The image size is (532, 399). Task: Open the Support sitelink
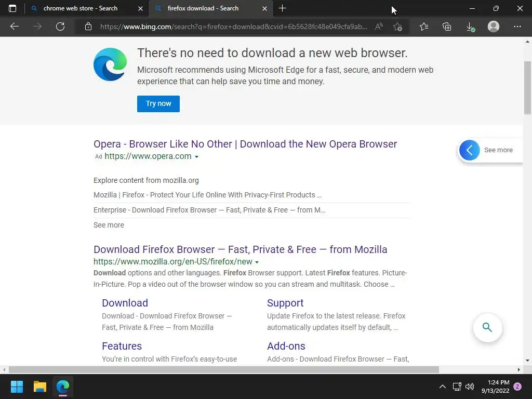(x=285, y=303)
